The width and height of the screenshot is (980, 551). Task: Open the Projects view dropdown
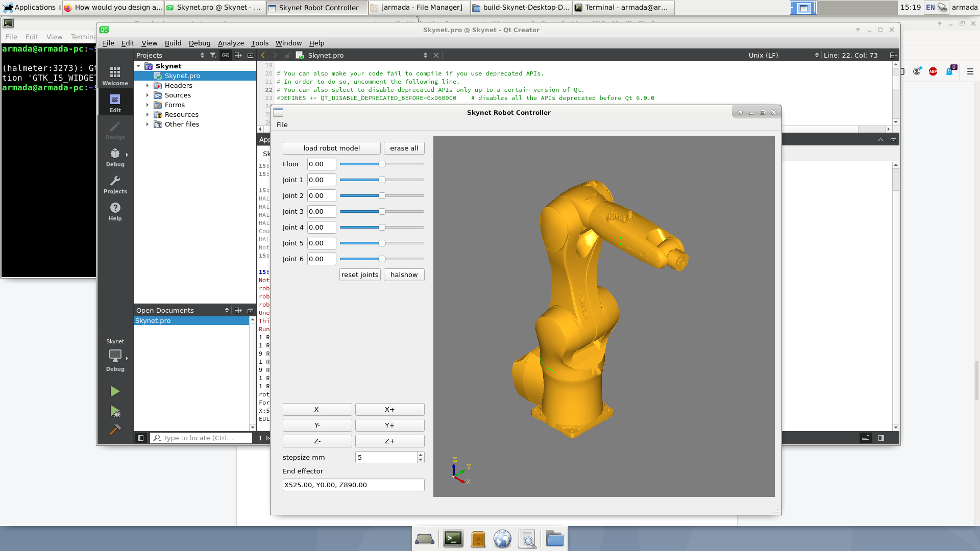pyautogui.click(x=170, y=55)
